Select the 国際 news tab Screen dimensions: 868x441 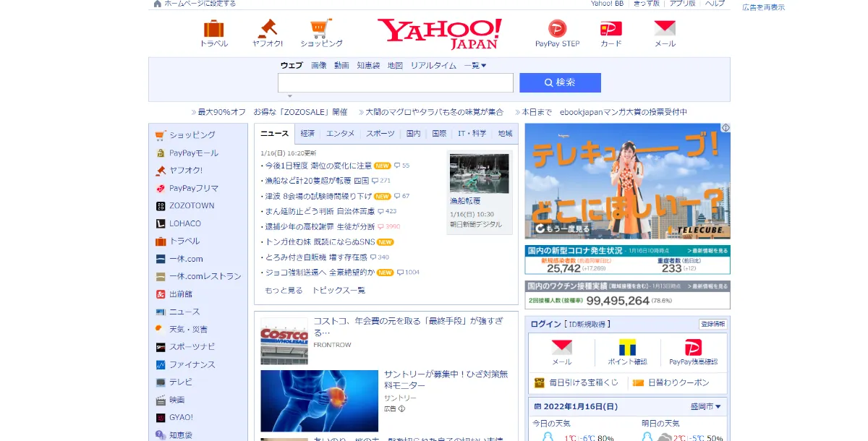coord(439,134)
